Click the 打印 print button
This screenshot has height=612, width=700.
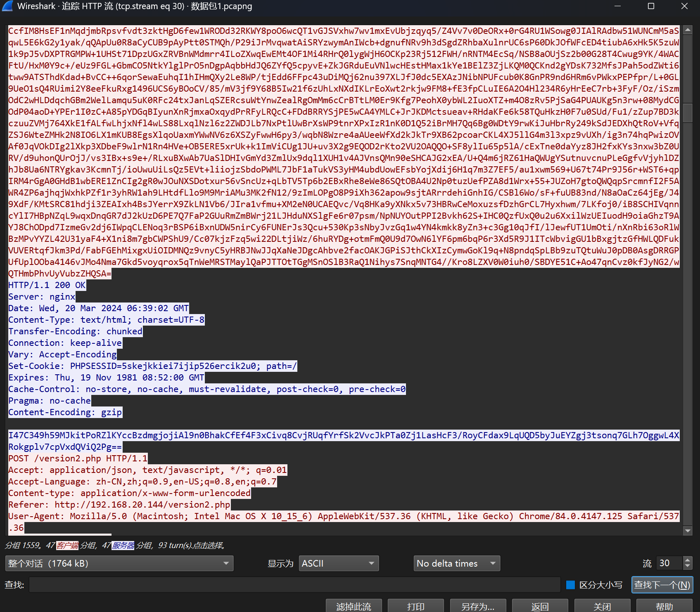pyautogui.click(x=415, y=606)
